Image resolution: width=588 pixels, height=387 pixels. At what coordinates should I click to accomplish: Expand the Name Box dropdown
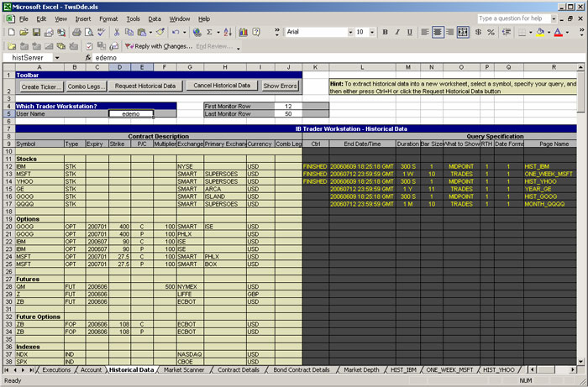coord(57,58)
